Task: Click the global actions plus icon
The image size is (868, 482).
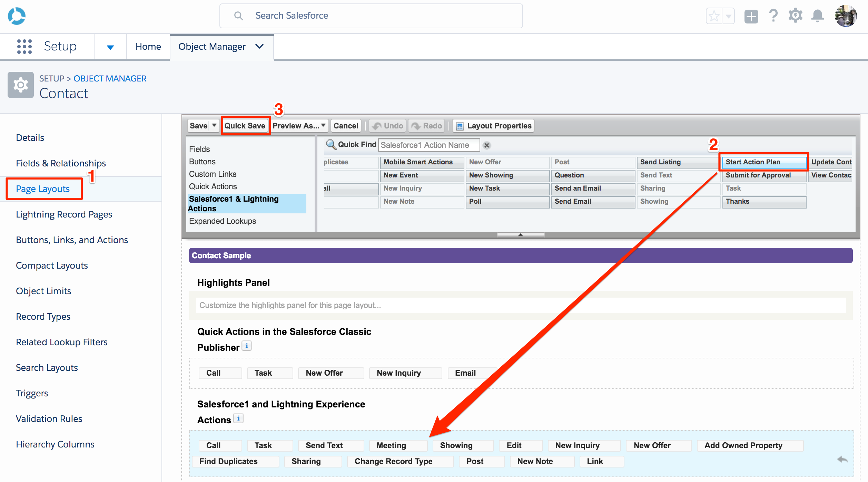Action: [x=751, y=16]
